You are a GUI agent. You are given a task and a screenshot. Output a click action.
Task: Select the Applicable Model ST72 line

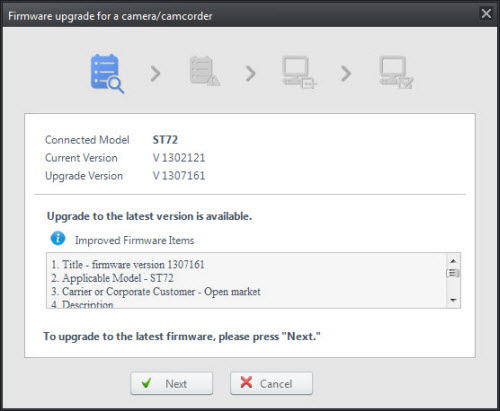click(x=112, y=278)
